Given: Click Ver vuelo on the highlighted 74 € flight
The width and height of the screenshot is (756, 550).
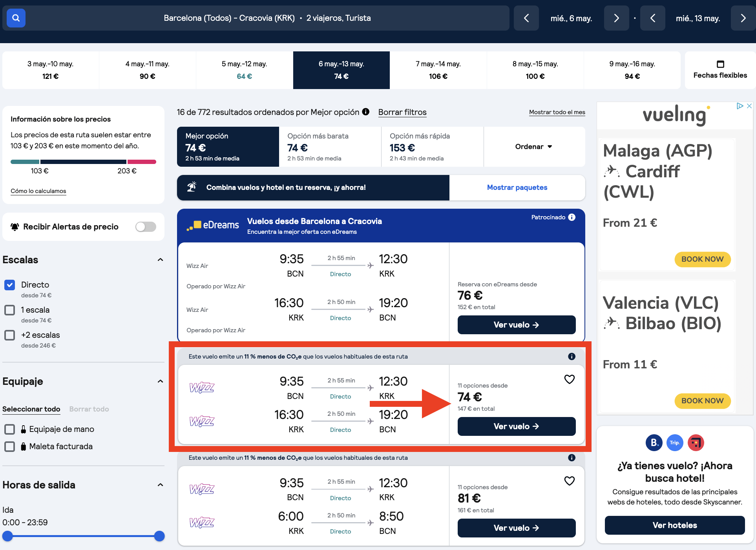Looking at the screenshot, I should 516,426.
